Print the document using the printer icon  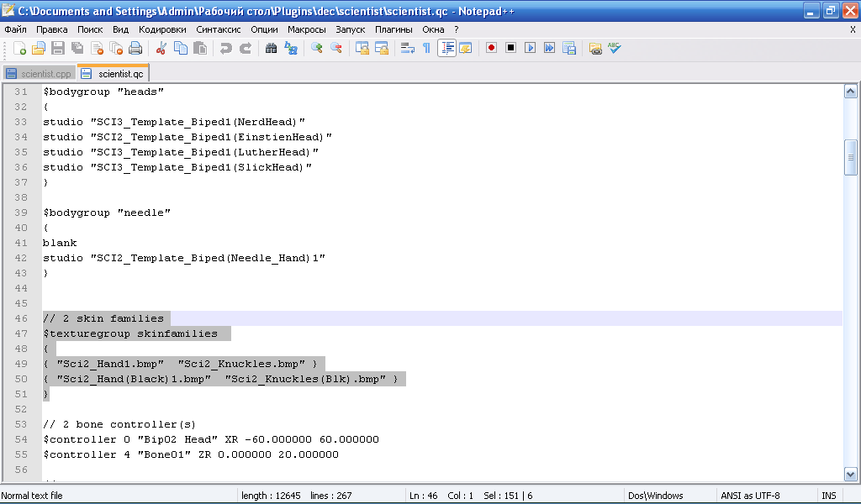coord(135,48)
